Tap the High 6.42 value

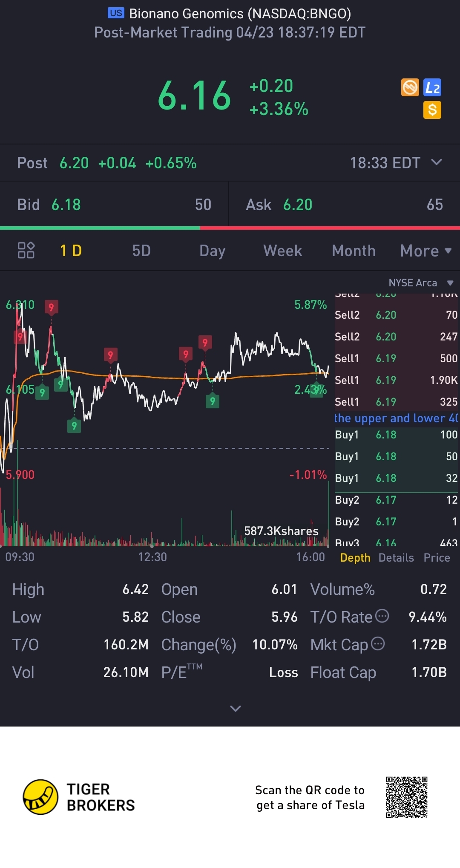tap(135, 589)
